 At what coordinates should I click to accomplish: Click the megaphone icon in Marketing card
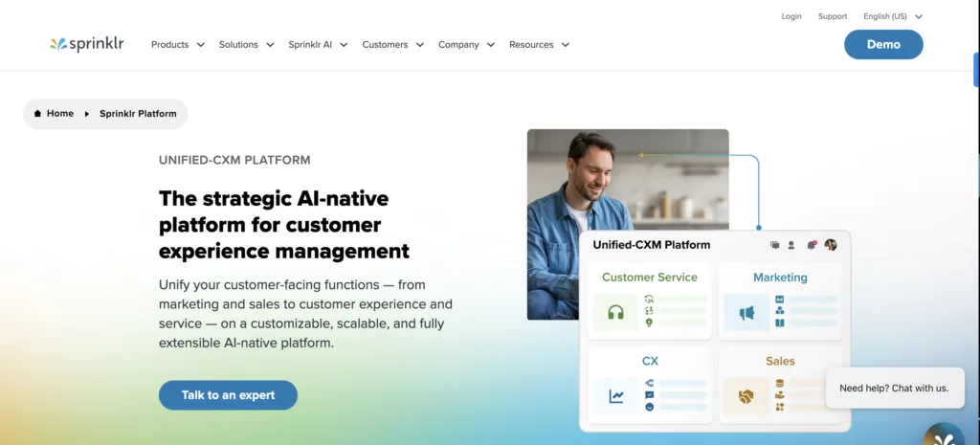pyautogui.click(x=746, y=313)
